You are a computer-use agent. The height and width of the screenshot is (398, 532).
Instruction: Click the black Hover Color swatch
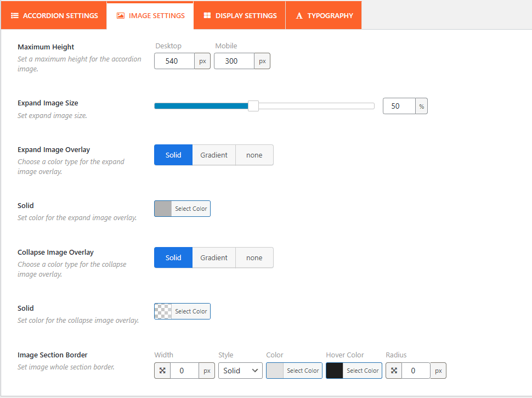(x=335, y=371)
